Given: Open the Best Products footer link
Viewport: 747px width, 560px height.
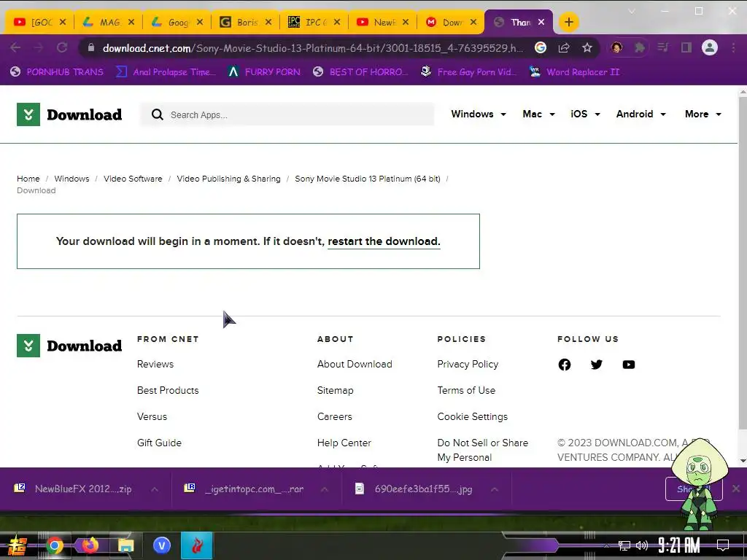Looking at the screenshot, I should (168, 391).
